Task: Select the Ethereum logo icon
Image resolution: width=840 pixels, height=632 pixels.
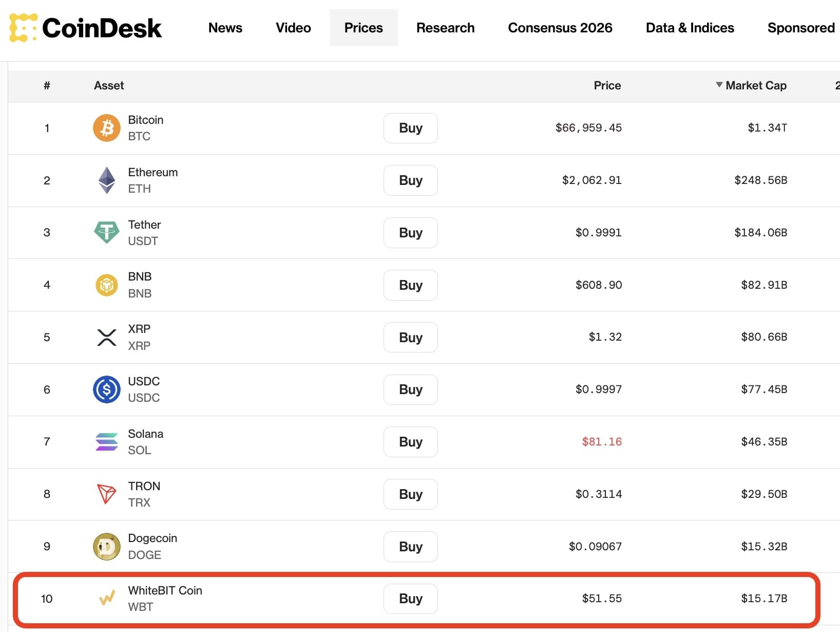Action: 106,180
